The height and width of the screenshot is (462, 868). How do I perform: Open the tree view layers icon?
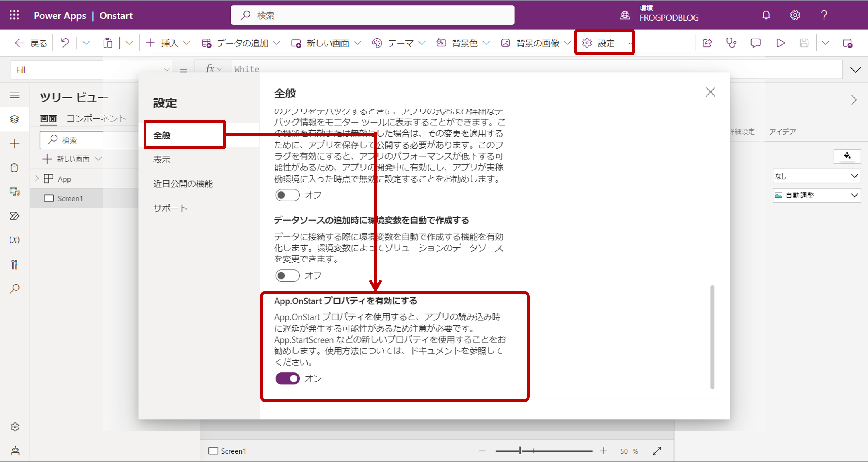pyautogui.click(x=15, y=119)
